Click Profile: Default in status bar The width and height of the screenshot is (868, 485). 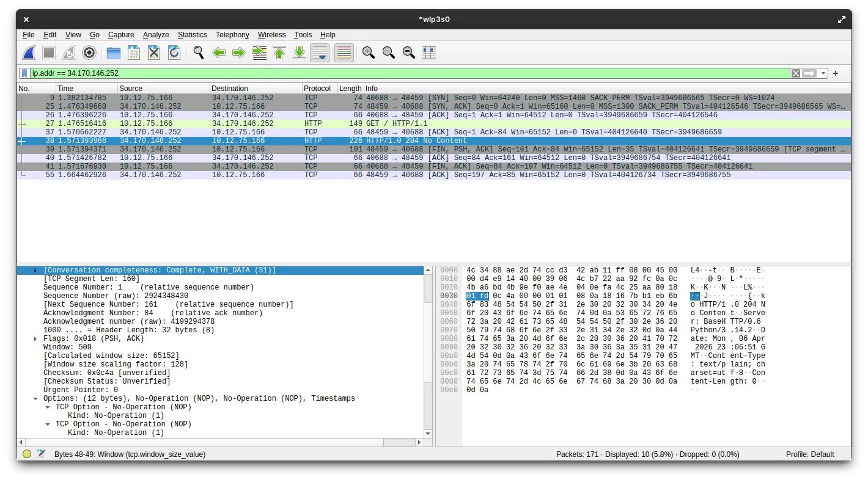[x=809, y=454]
